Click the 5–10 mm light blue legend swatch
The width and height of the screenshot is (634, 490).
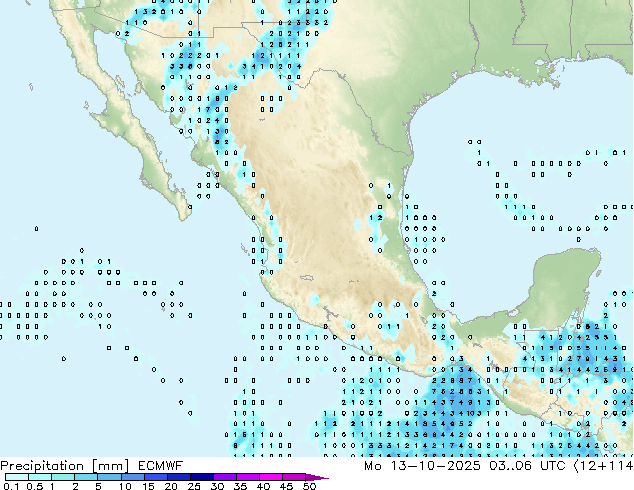[110, 477]
